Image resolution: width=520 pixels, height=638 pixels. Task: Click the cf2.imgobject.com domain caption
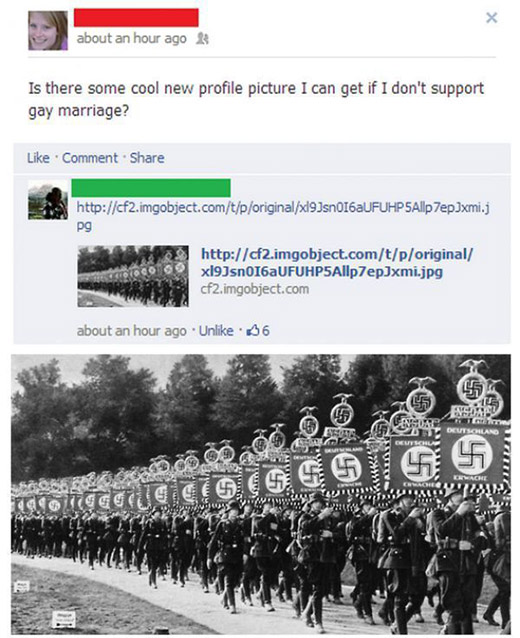click(255, 289)
